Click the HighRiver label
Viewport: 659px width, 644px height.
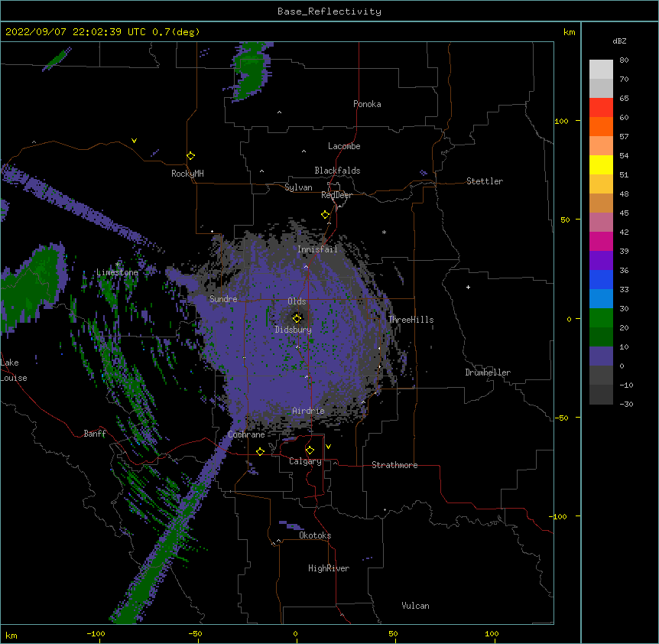(329, 568)
